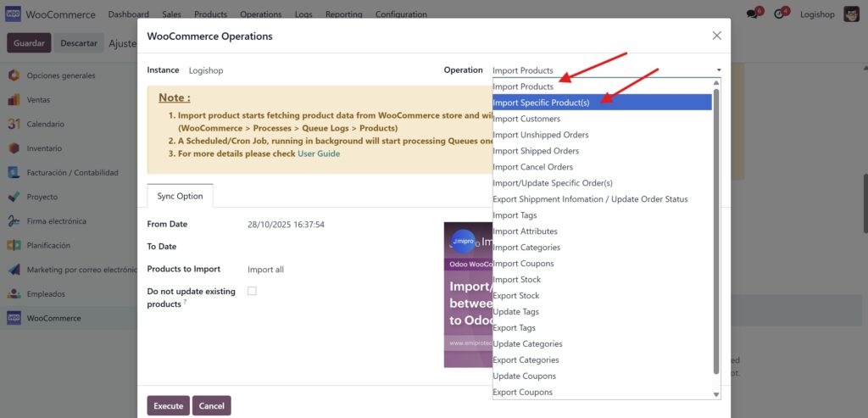This screenshot has width=868, height=418.
Task: Open the Inventario settings icon
Action: pos(14,148)
